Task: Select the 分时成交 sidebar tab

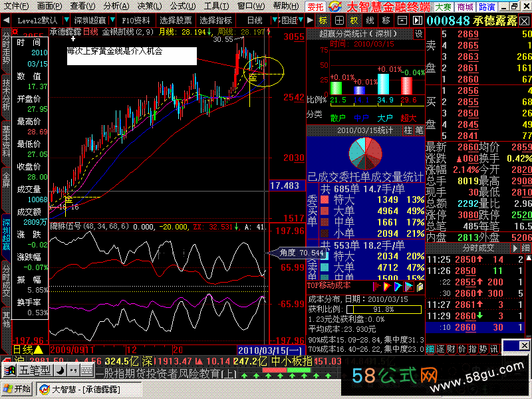Action: tap(6, 281)
